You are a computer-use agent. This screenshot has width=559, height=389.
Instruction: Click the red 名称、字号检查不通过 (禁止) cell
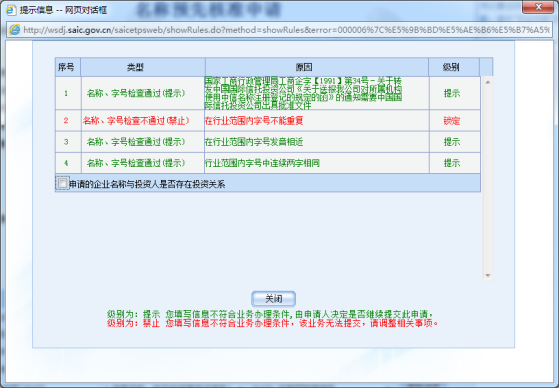pos(135,121)
